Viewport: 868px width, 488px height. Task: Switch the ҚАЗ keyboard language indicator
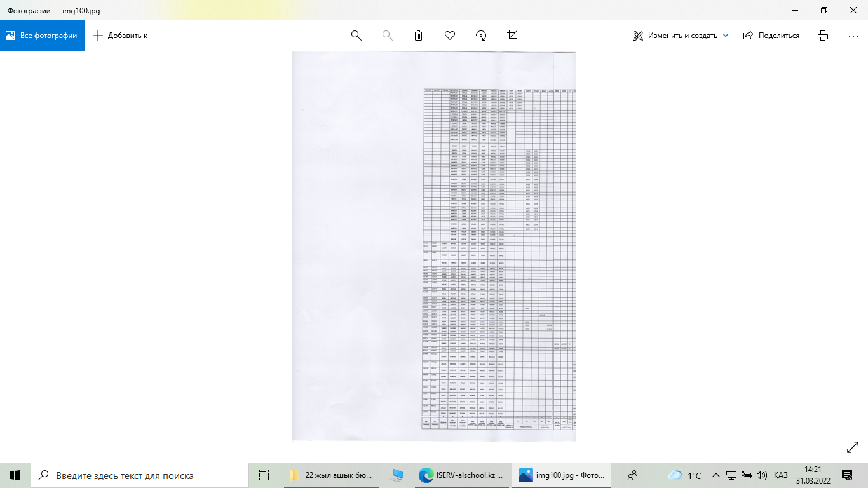point(781,475)
